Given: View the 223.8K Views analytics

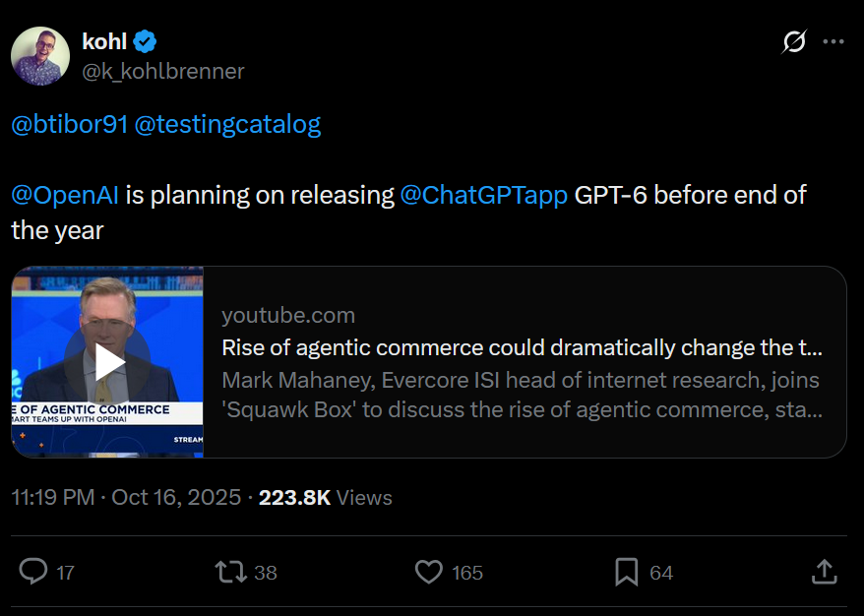Looking at the screenshot, I should pyautogui.click(x=326, y=497).
